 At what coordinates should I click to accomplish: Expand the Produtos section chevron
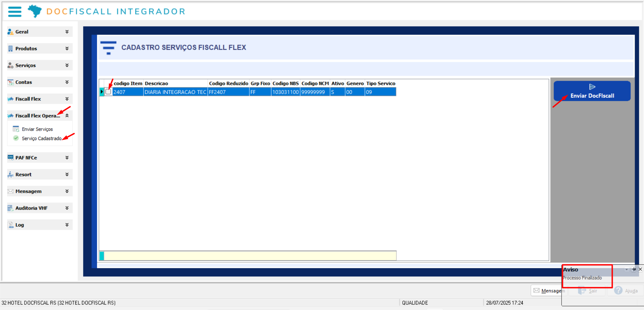67,48
